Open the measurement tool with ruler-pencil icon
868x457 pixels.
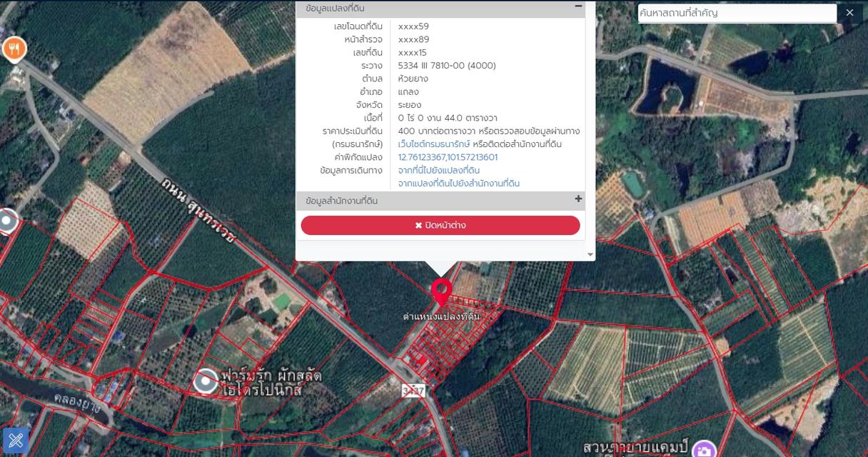click(x=16, y=441)
